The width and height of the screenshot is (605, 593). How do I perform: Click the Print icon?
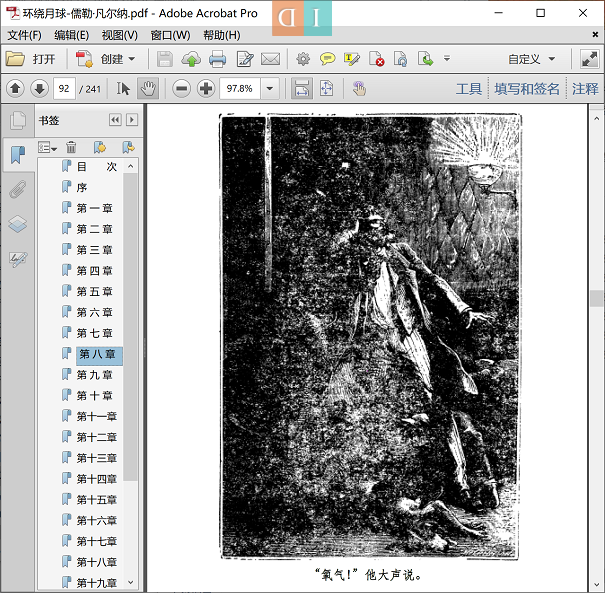(x=218, y=59)
